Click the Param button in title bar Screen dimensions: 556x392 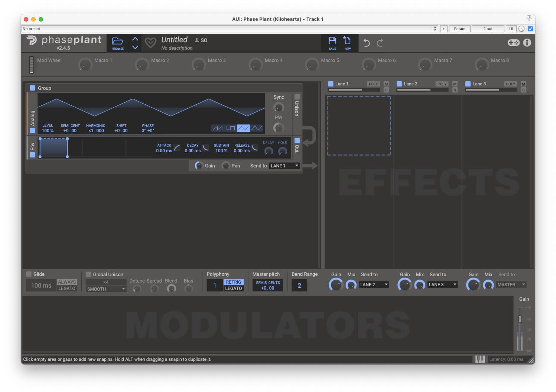click(x=459, y=29)
